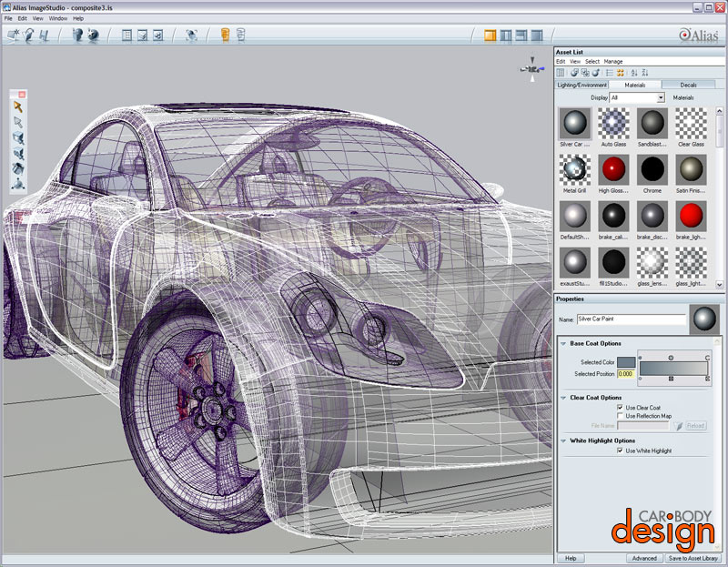728x567 pixels.
Task: Click the bottom tool in floating palette
Action: tap(17, 184)
